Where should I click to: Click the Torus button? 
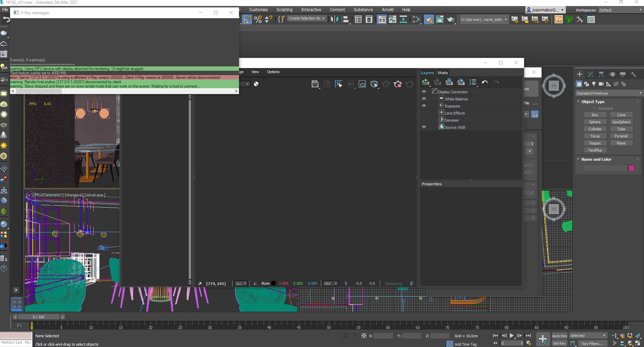[595, 136]
